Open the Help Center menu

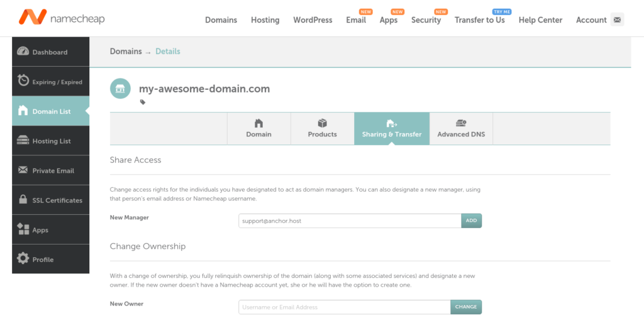point(540,20)
